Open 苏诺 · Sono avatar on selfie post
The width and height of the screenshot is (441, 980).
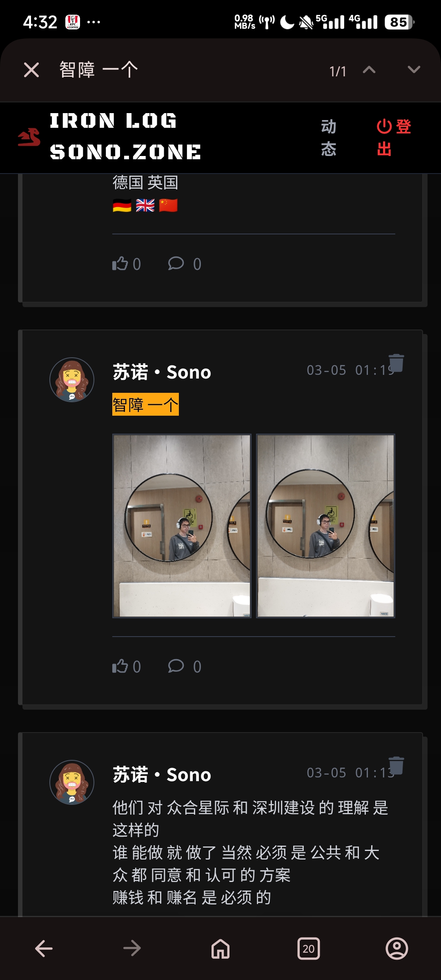click(72, 380)
